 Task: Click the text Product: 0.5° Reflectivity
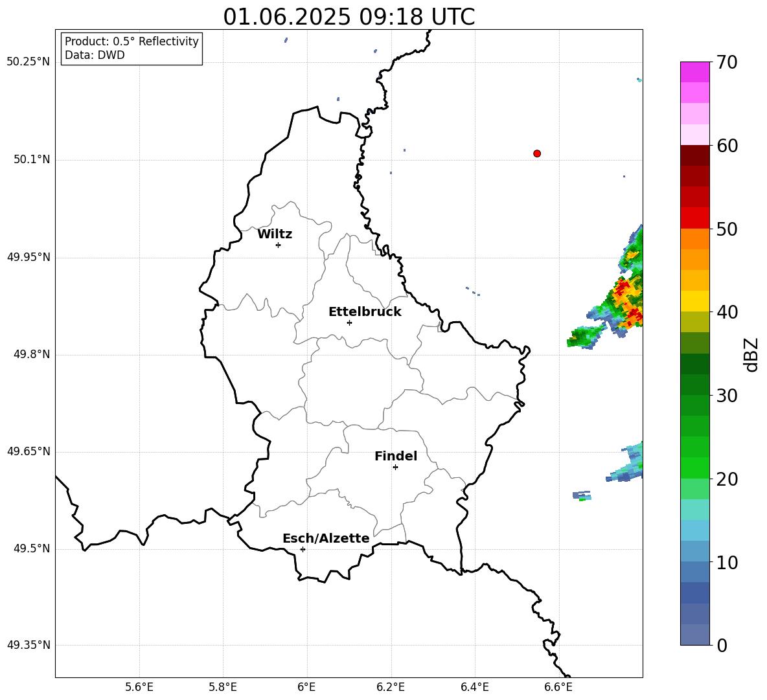pos(132,41)
